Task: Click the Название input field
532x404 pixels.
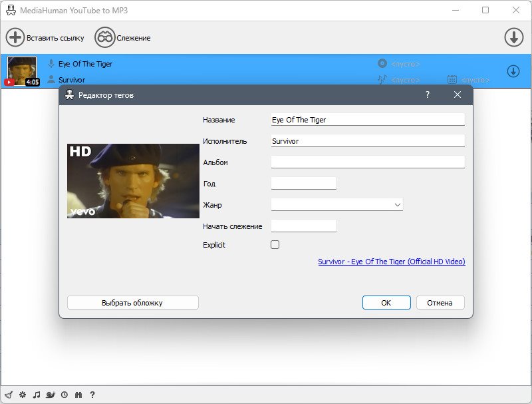Action: coord(368,120)
